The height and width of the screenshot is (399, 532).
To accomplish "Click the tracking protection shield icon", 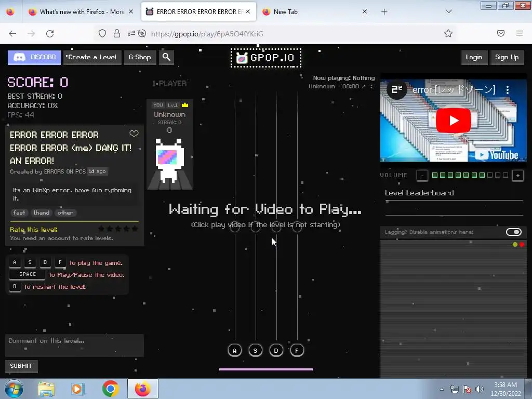I will [102, 33].
